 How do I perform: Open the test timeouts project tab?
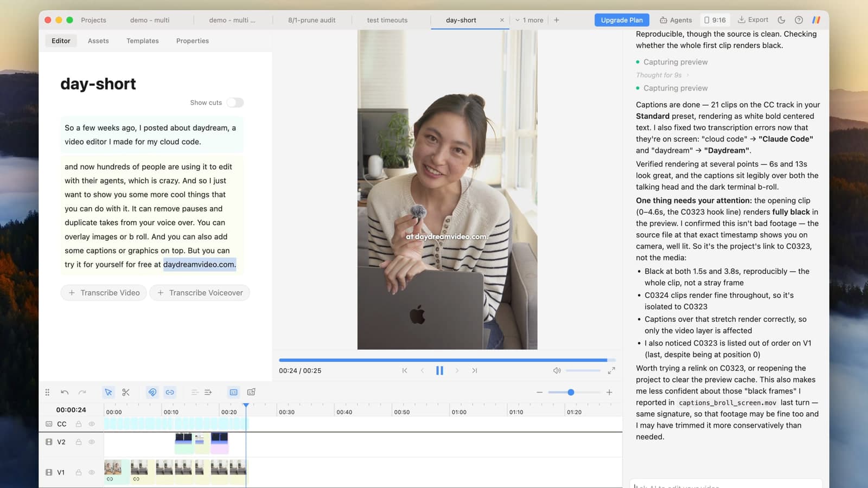click(387, 20)
